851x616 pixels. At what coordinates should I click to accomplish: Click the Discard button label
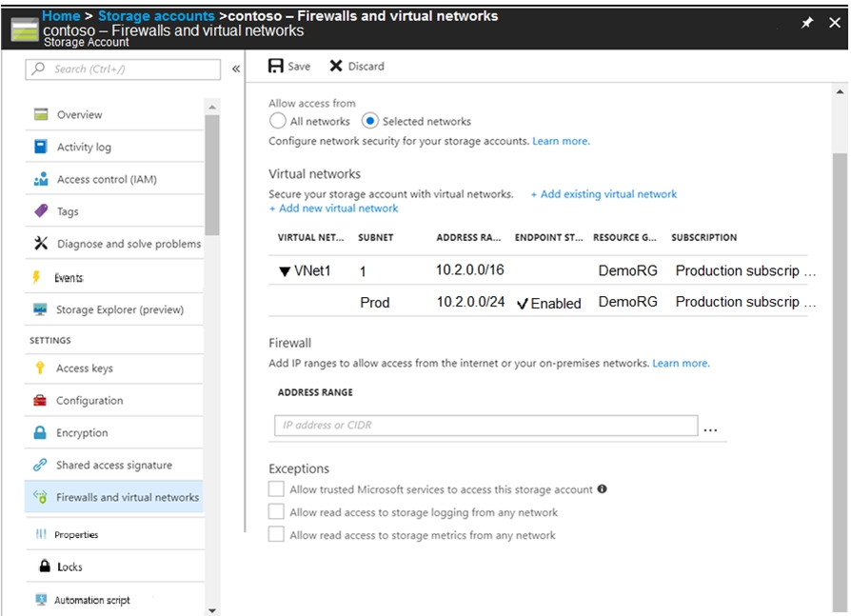click(366, 67)
